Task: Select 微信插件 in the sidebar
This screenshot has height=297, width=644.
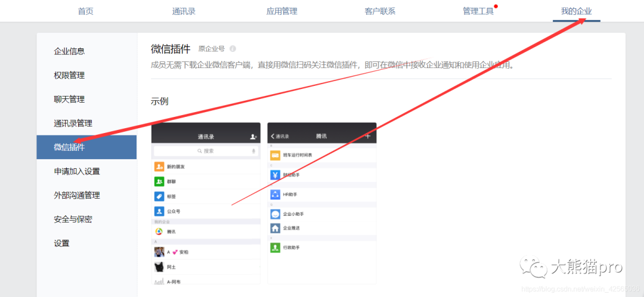Action: pyautogui.click(x=86, y=147)
